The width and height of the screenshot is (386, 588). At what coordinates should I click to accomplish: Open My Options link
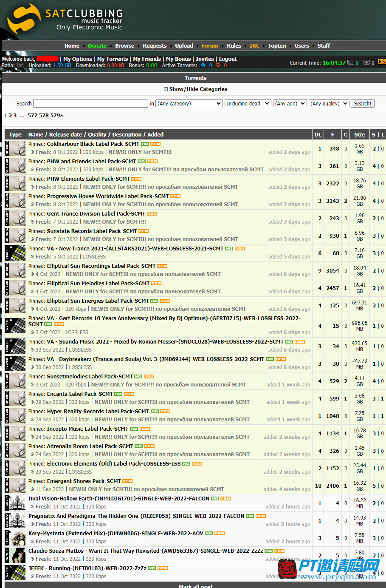click(78, 59)
